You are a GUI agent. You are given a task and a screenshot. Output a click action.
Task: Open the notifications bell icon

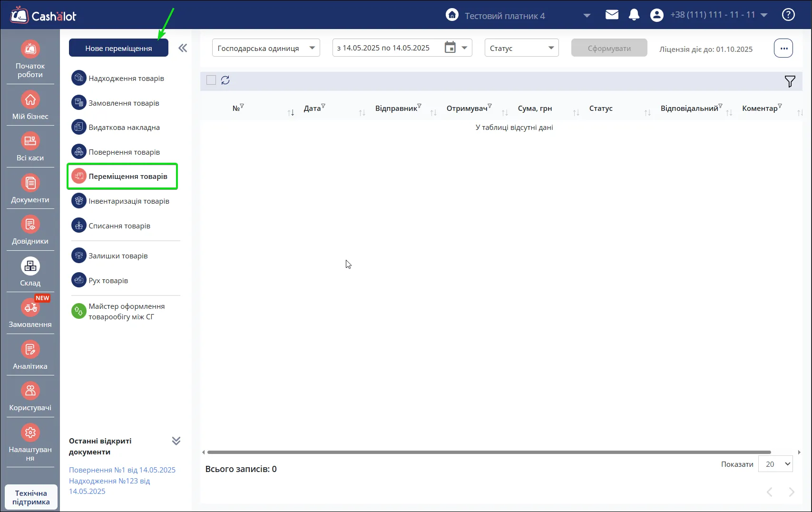(x=634, y=15)
